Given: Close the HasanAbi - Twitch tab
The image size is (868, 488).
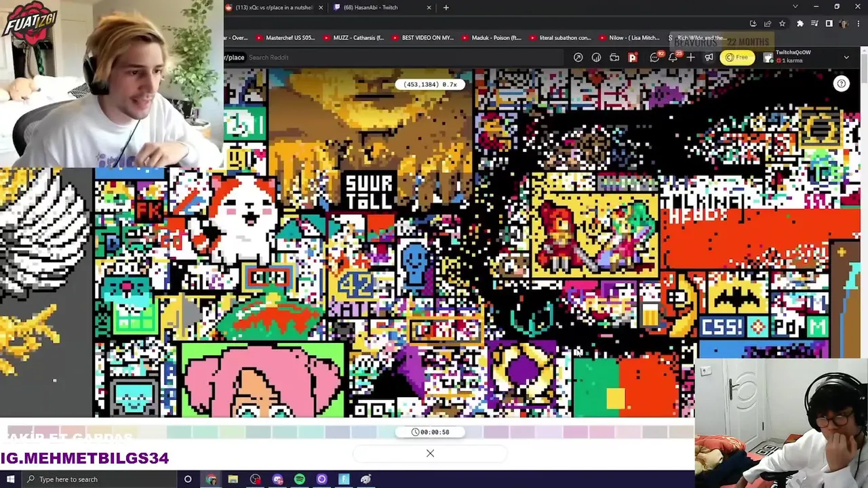Looking at the screenshot, I should tap(429, 7).
